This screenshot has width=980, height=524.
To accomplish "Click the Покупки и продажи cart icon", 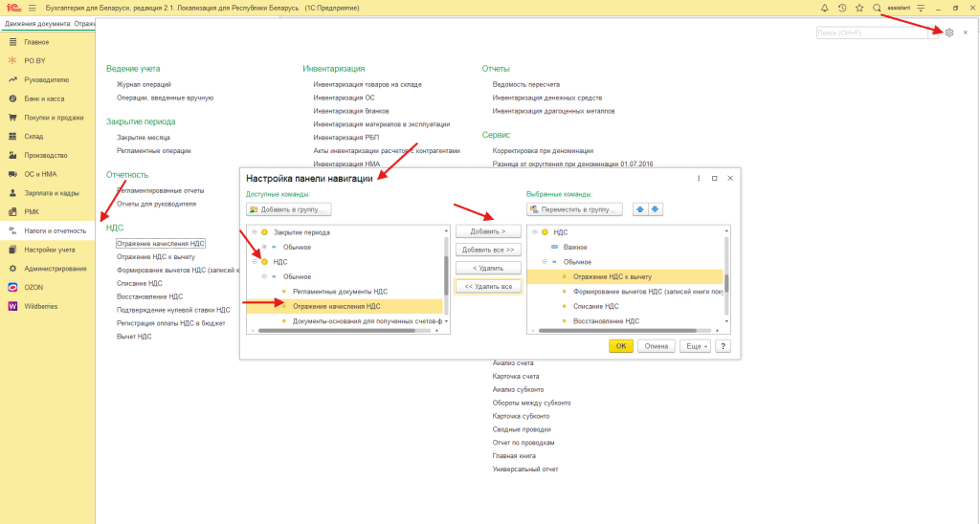I will (x=12, y=118).
